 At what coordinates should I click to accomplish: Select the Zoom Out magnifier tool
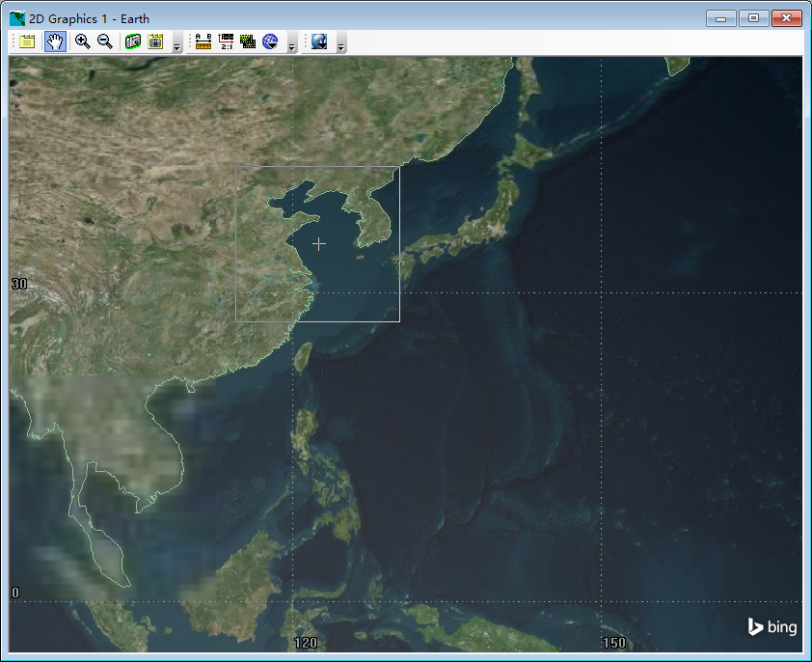(104, 41)
